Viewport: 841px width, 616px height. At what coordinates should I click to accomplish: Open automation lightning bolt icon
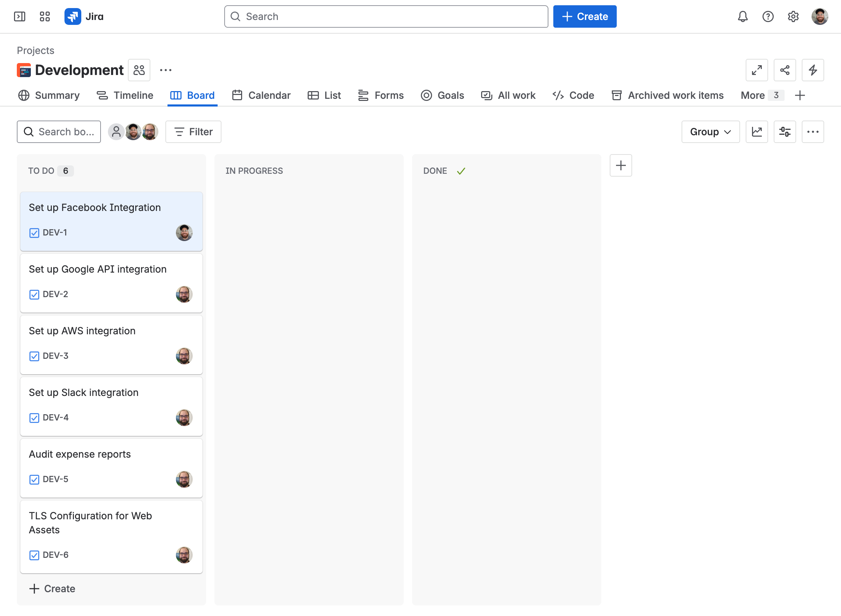point(812,70)
